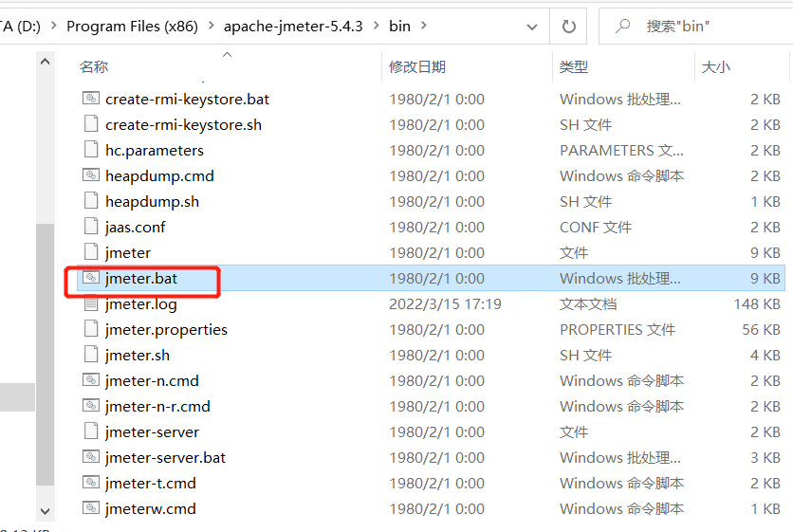The height and width of the screenshot is (532, 793).
Task: Click the 56 KB size cell
Action: pyautogui.click(x=761, y=330)
